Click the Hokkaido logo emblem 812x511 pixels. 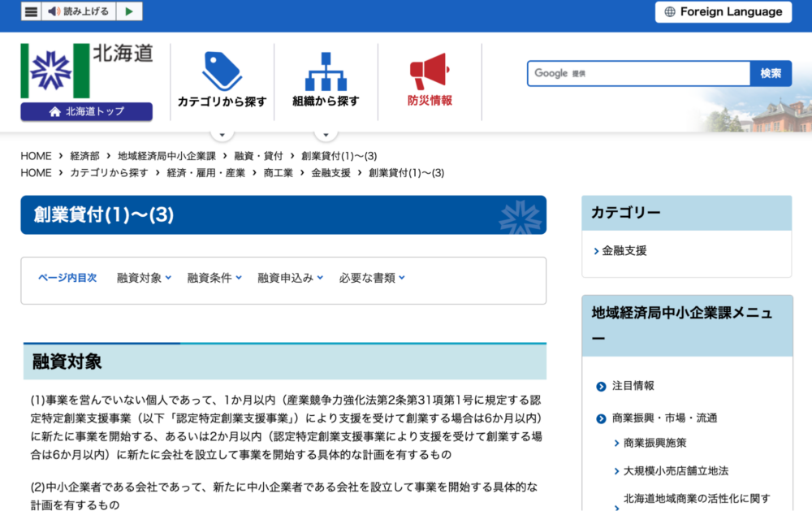[x=54, y=71]
